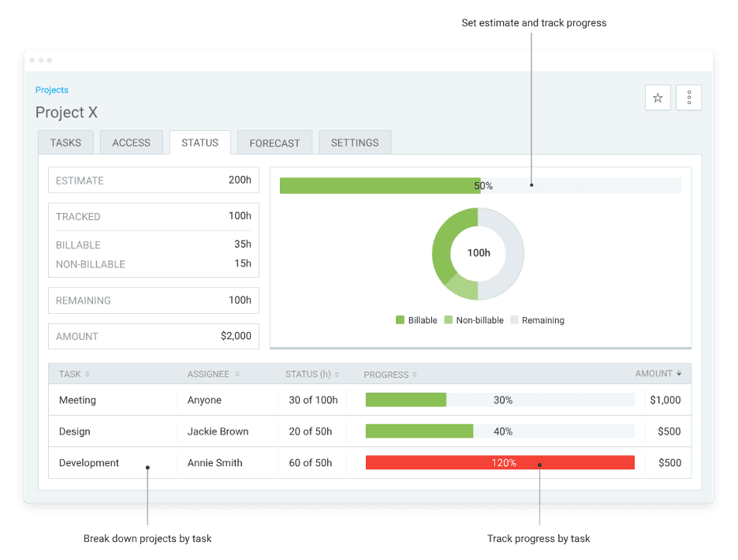The width and height of the screenshot is (738, 560).
Task: Open the SETTINGS tab
Action: pyautogui.click(x=354, y=142)
